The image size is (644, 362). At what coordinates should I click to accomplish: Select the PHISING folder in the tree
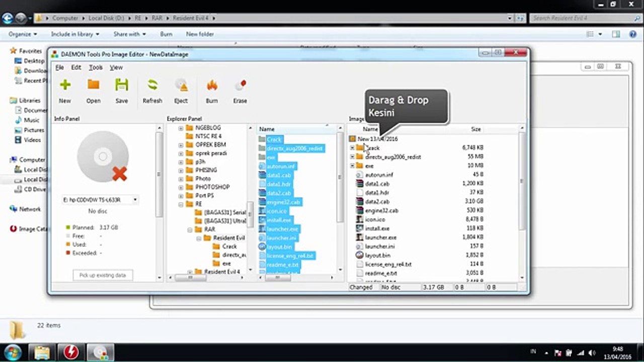(x=206, y=170)
